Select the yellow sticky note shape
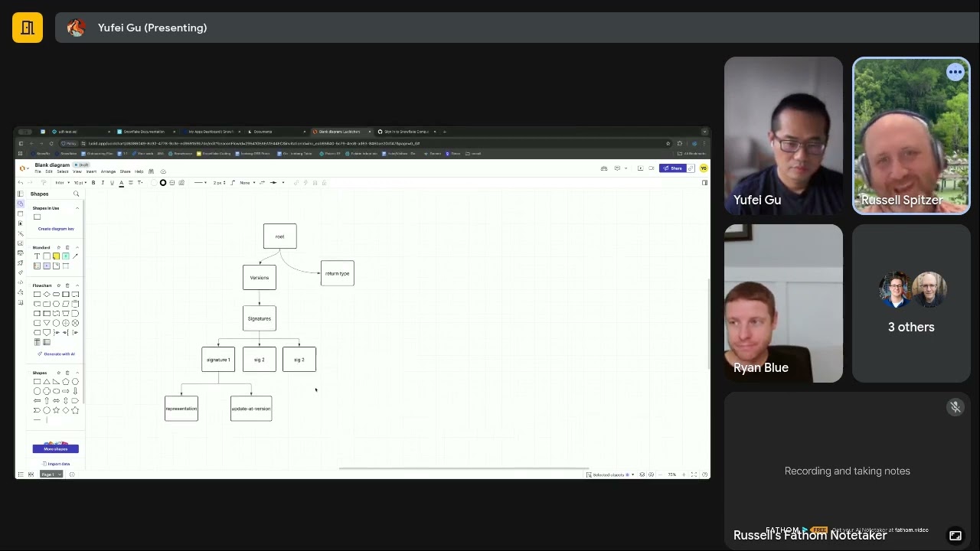The width and height of the screenshot is (980, 551). [56, 256]
